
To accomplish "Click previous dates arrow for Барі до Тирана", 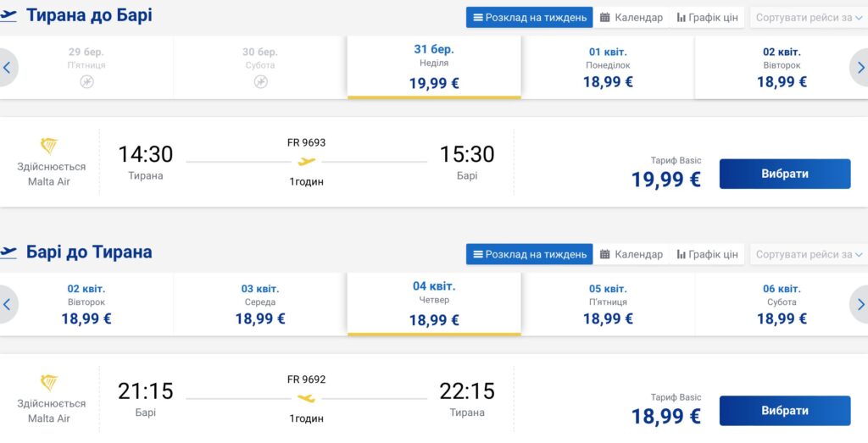I will point(7,304).
